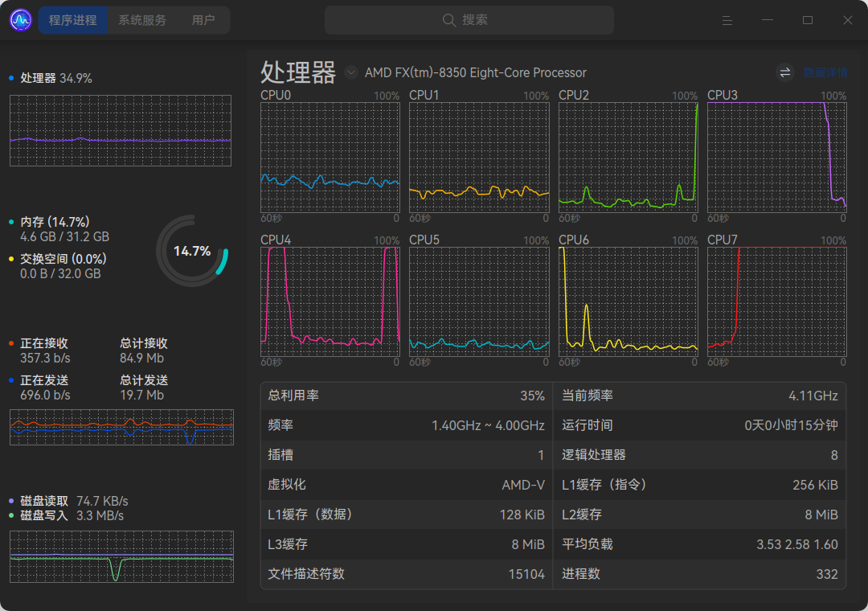868x611 pixels.
Task: Click the CPU3 usage graph
Action: pos(776,158)
